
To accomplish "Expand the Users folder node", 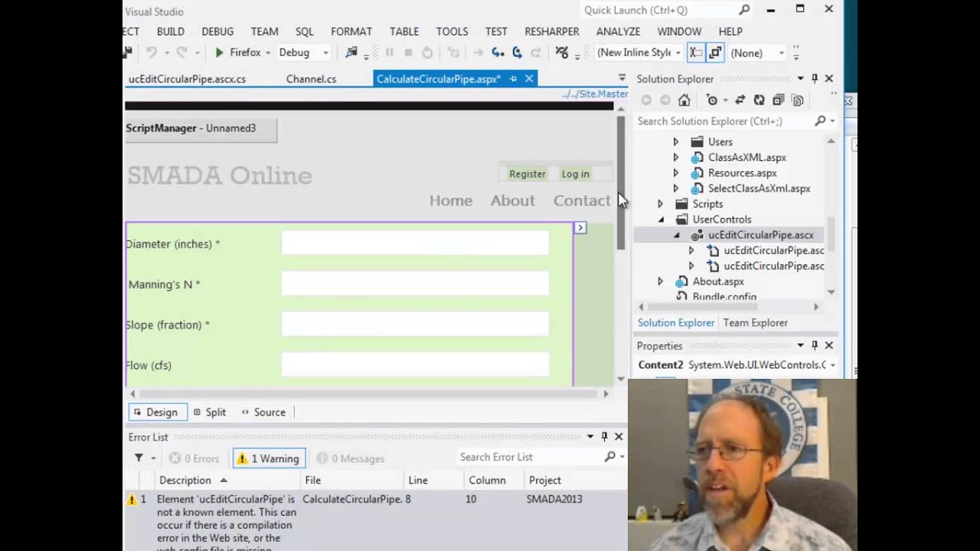I will (675, 142).
